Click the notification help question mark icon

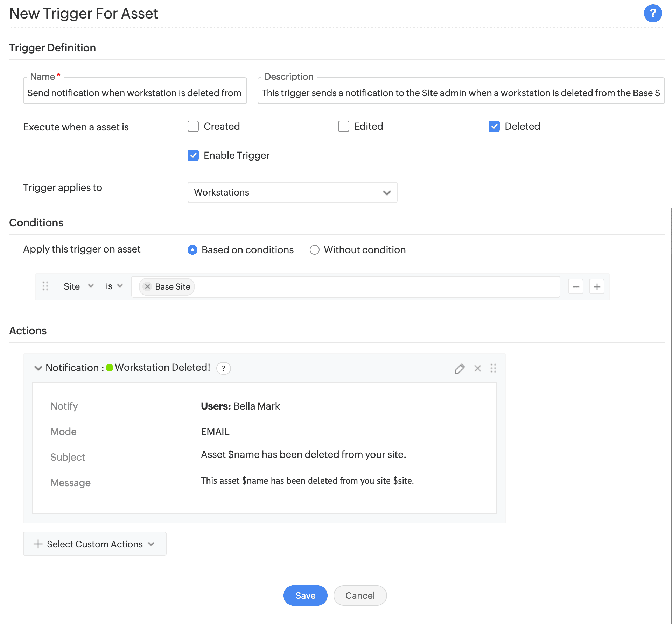point(223,368)
